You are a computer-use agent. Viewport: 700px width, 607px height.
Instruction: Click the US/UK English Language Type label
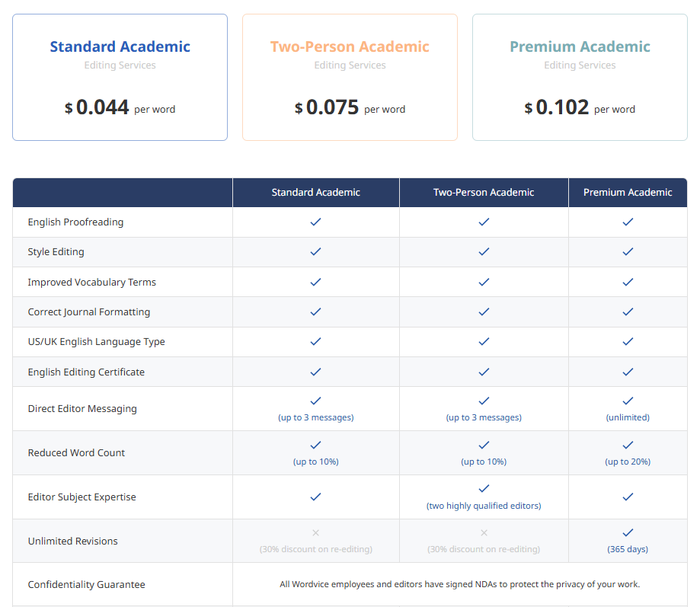click(96, 342)
